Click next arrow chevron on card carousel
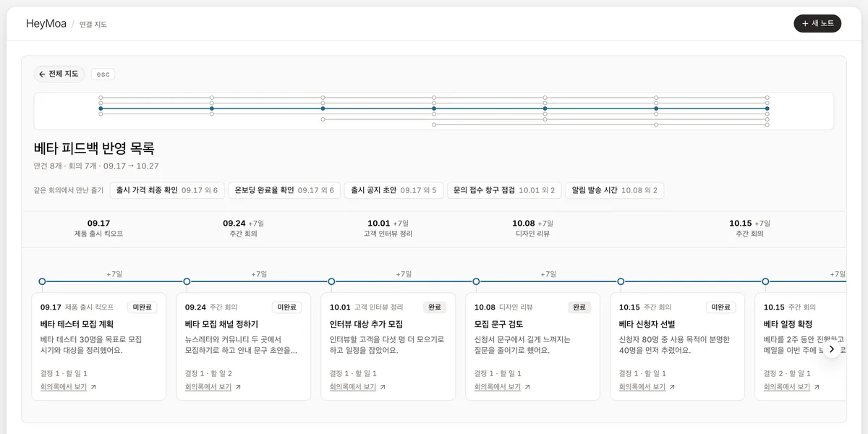 (x=832, y=349)
